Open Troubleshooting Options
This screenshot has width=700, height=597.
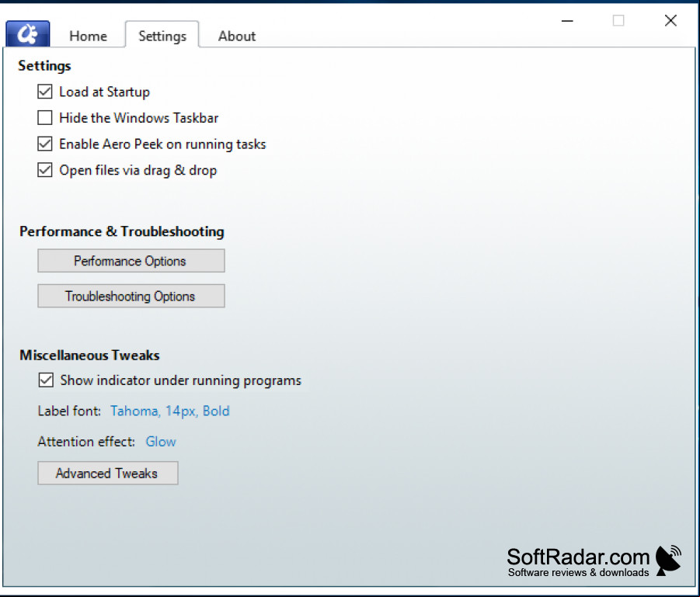coord(131,296)
